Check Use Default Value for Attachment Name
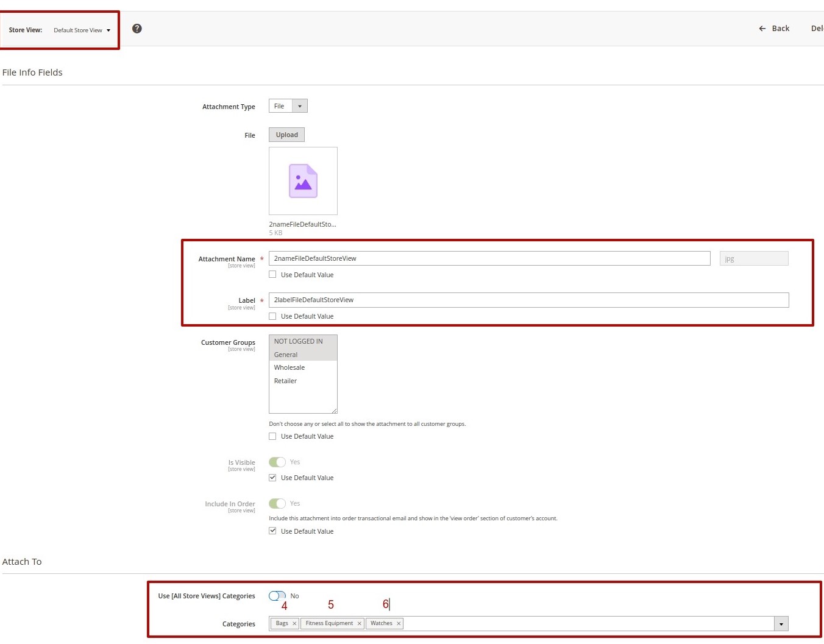 tap(272, 275)
